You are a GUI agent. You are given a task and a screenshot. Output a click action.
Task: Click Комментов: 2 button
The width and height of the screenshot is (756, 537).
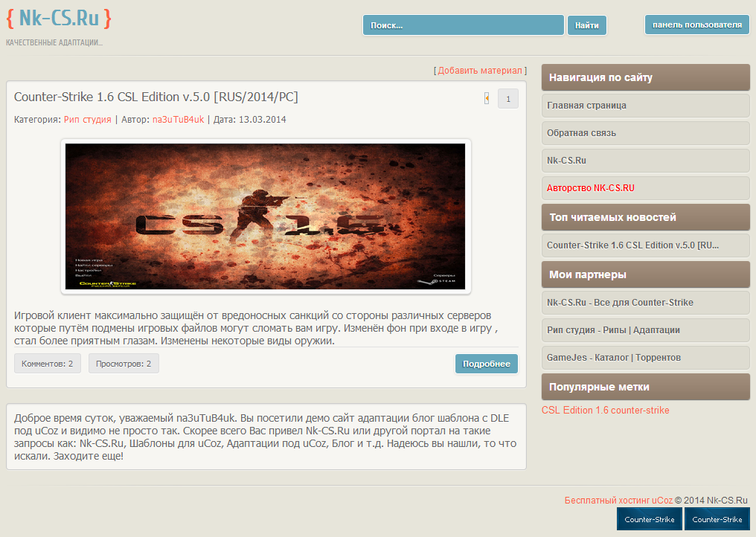48,364
